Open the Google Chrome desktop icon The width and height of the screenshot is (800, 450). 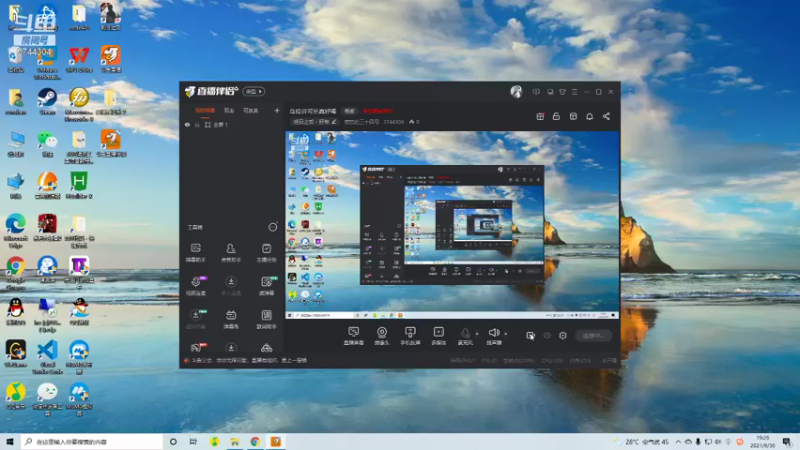pyautogui.click(x=16, y=272)
